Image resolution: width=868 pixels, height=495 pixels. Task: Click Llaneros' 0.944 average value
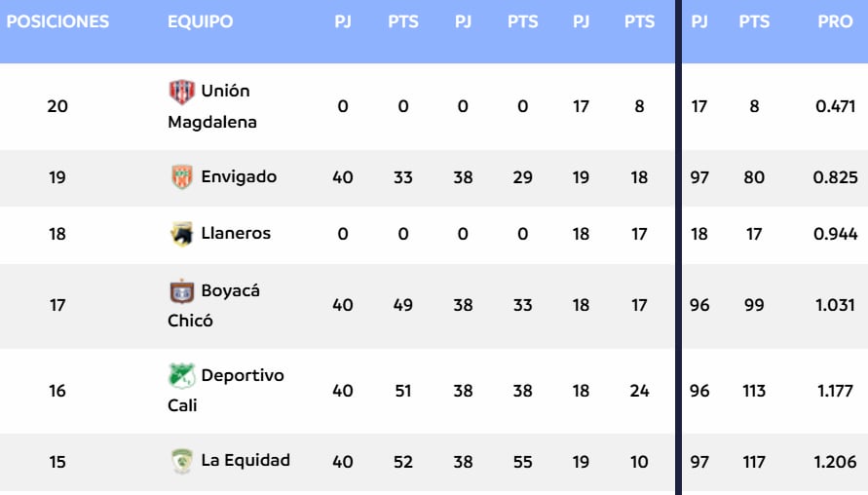[836, 234]
